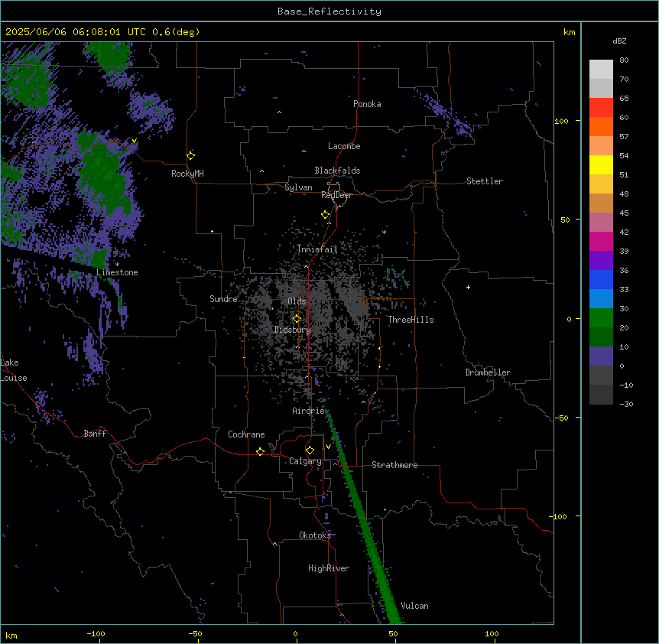Viewport: 659px width, 644px height.
Task: Click the Lacombe city label
Action: [x=344, y=146]
